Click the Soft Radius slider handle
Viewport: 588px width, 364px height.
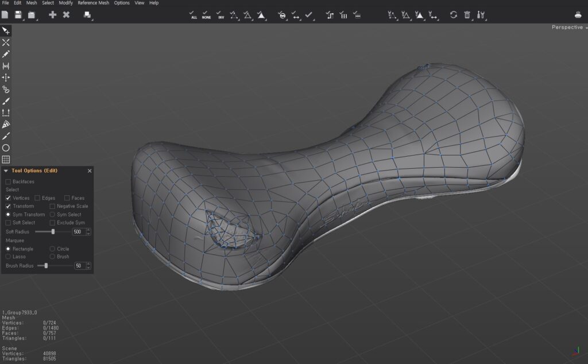coord(53,231)
